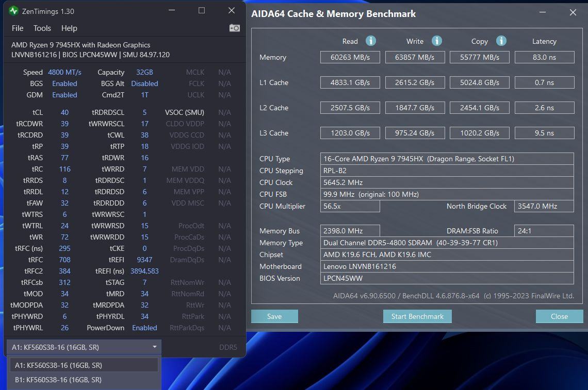Image resolution: width=588 pixels, height=390 pixels.
Task: Click the ZenTimings app logo icon
Action: click(x=13, y=11)
